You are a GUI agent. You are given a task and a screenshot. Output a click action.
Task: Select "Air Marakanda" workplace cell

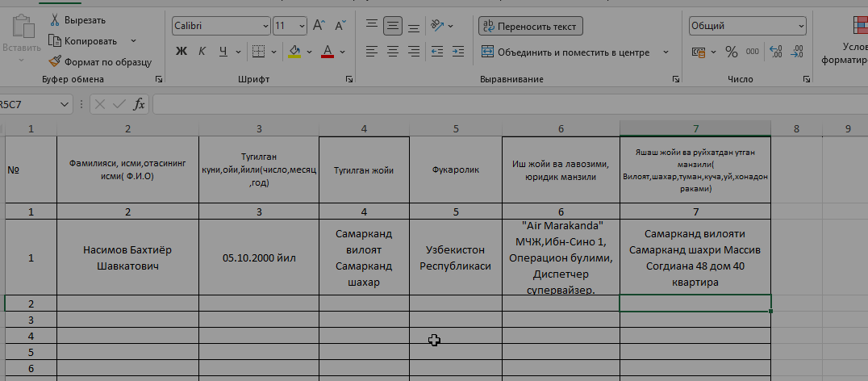(561, 257)
